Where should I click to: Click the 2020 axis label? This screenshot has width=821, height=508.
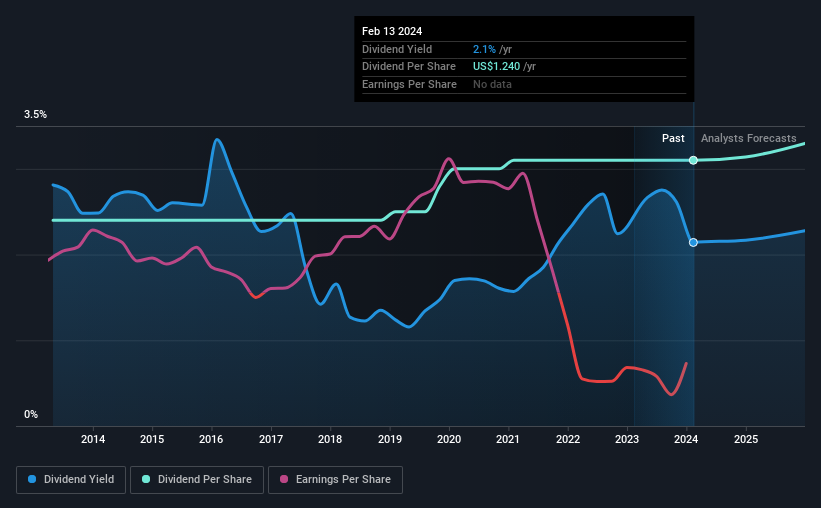pyautogui.click(x=449, y=439)
